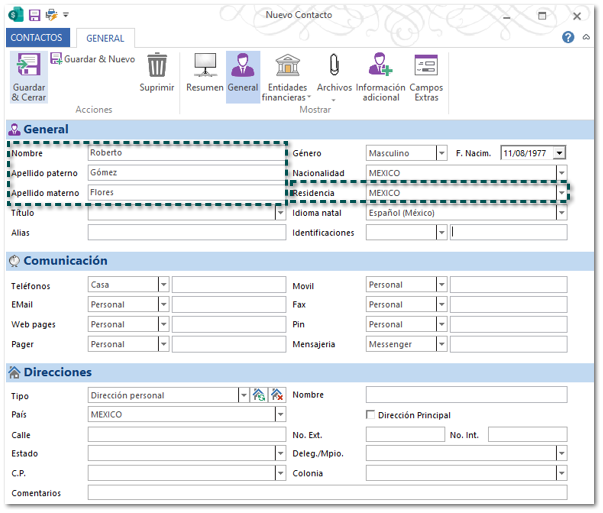
Task: Open Información adicional
Action: coord(380,67)
